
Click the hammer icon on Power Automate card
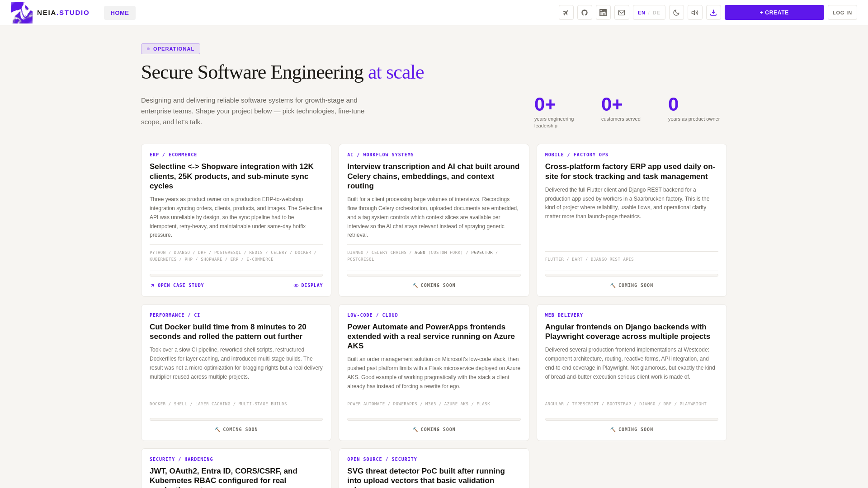(415, 430)
